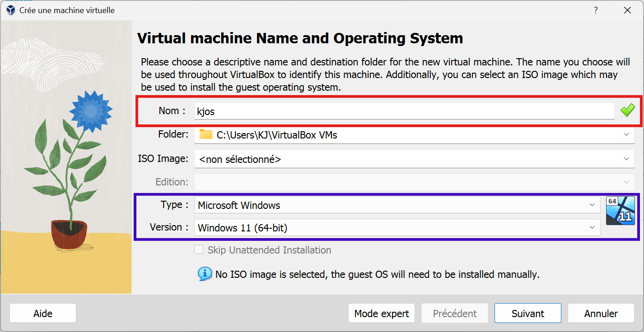Viewport: 644px width, 332px height.
Task: Click the Edition: label
Action: click(172, 182)
